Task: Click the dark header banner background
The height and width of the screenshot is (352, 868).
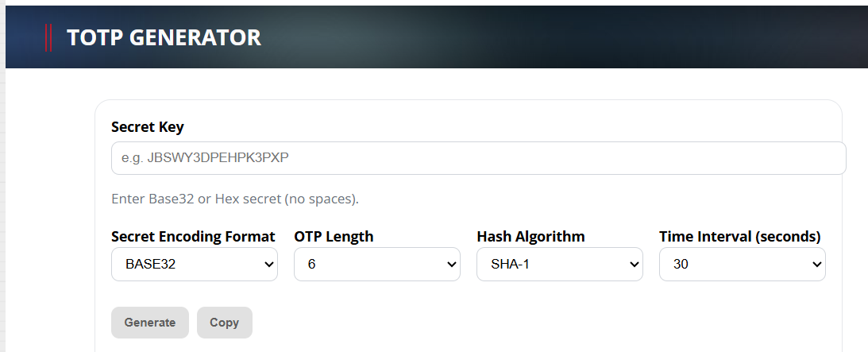Action: [556, 37]
